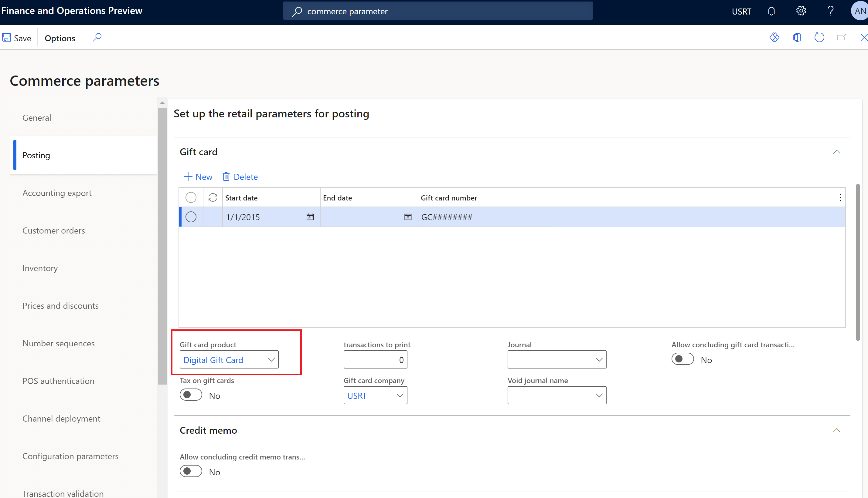Click the full screen expand icon
Image resolution: width=868 pixels, height=498 pixels.
841,38
